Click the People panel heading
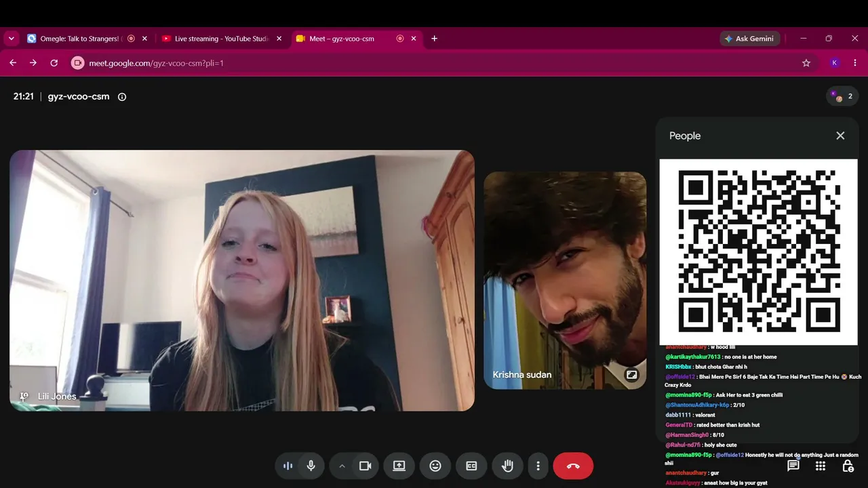Screen dimensions: 868x488 click(685, 136)
